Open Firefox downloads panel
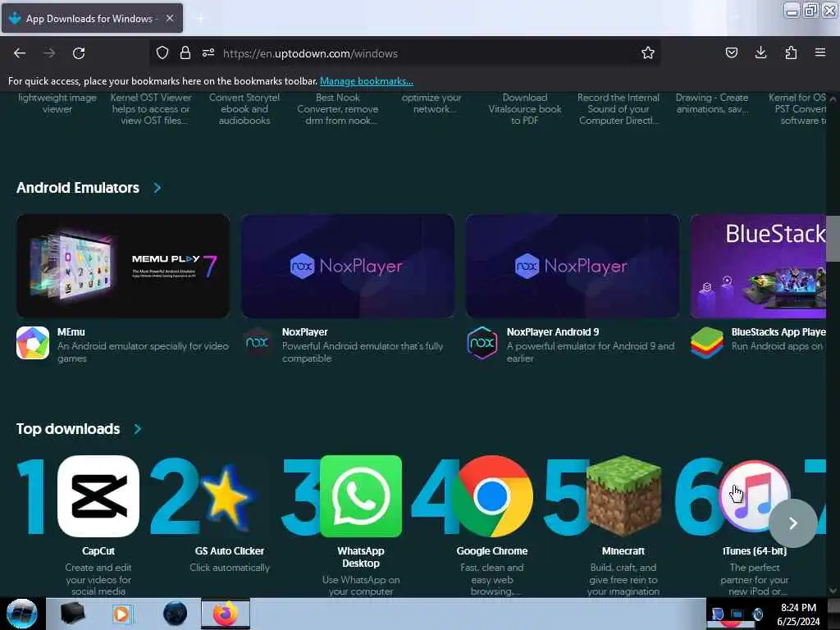 pos(760,52)
